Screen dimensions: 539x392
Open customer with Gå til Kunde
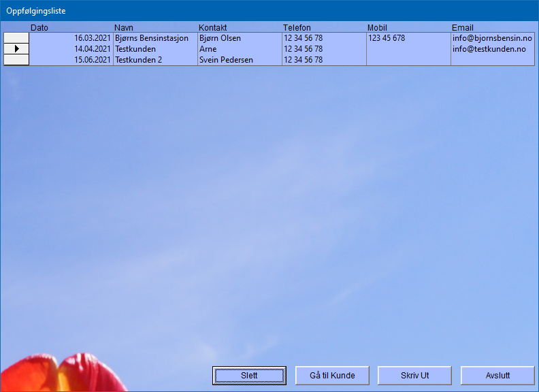point(332,376)
